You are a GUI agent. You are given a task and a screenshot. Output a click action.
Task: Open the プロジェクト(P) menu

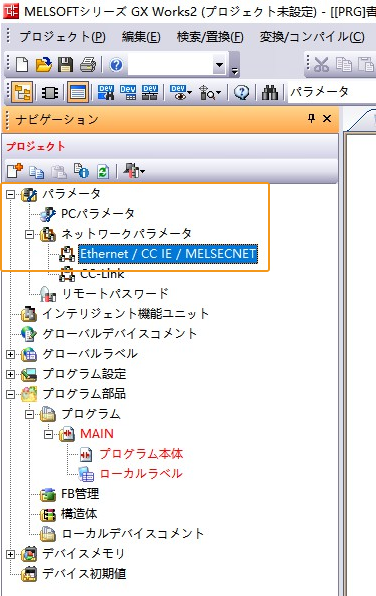[62, 37]
